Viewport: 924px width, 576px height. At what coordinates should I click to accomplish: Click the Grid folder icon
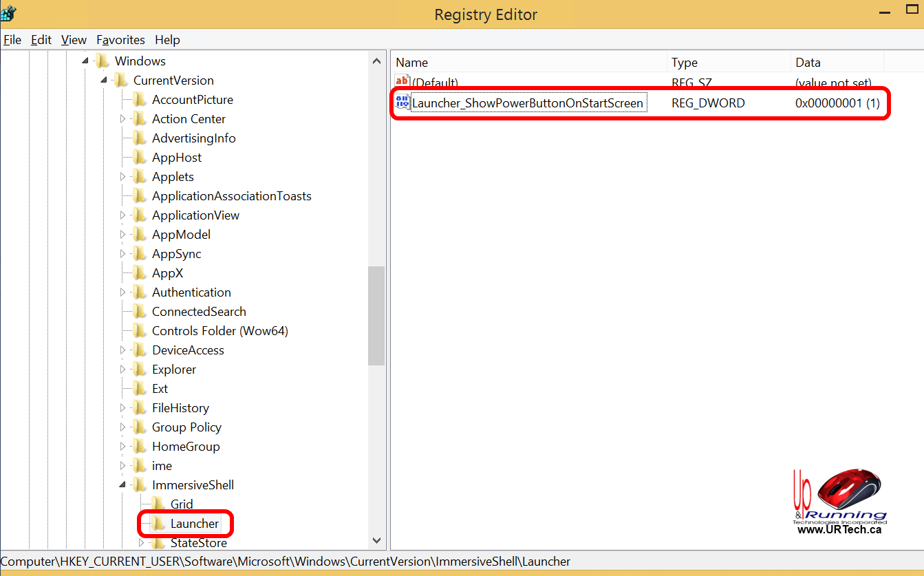[159, 504]
